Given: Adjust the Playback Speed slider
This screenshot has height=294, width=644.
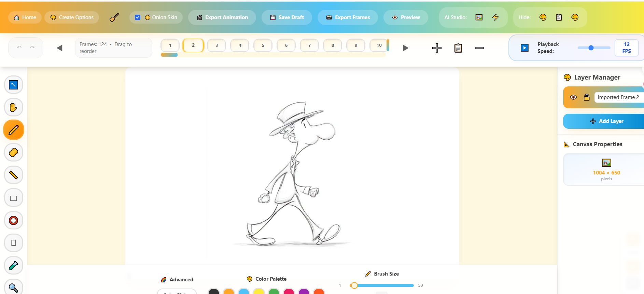Looking at the screenshot, I should [x=594, y=48].
